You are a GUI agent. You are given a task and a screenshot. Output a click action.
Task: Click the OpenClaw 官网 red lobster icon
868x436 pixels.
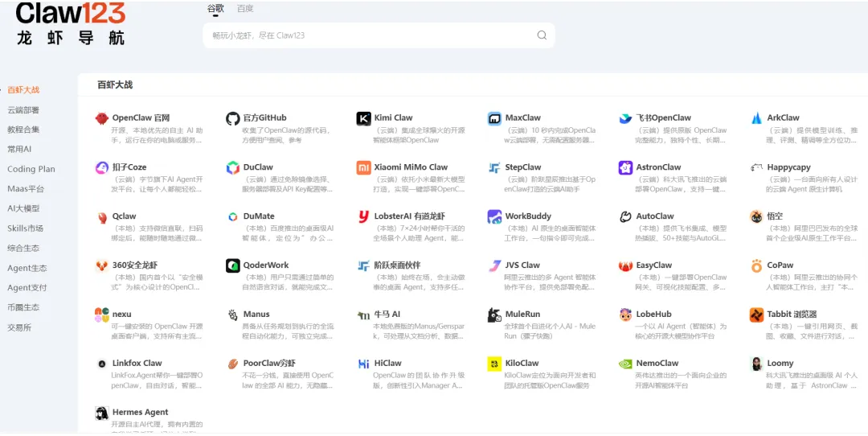[x=102, y=118]
